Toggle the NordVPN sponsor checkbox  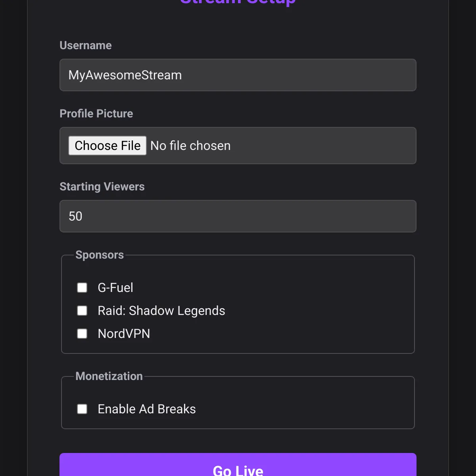click(x=82, y=334)
